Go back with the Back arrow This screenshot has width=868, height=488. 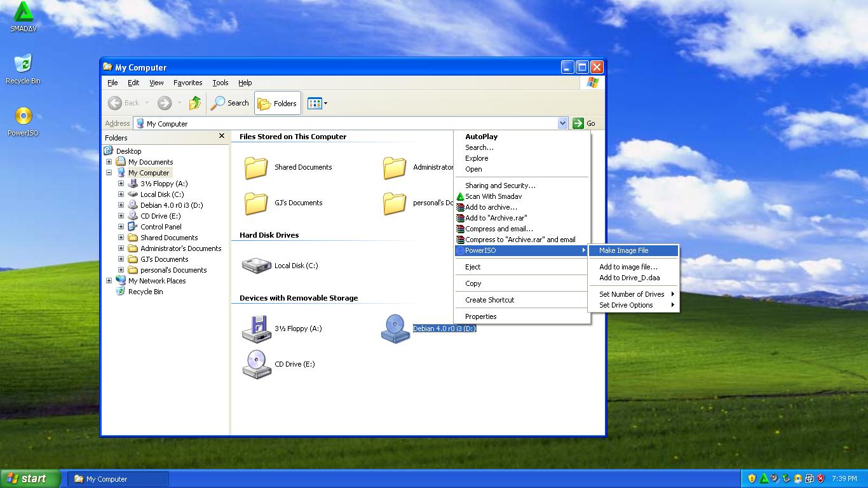[123, 103]
